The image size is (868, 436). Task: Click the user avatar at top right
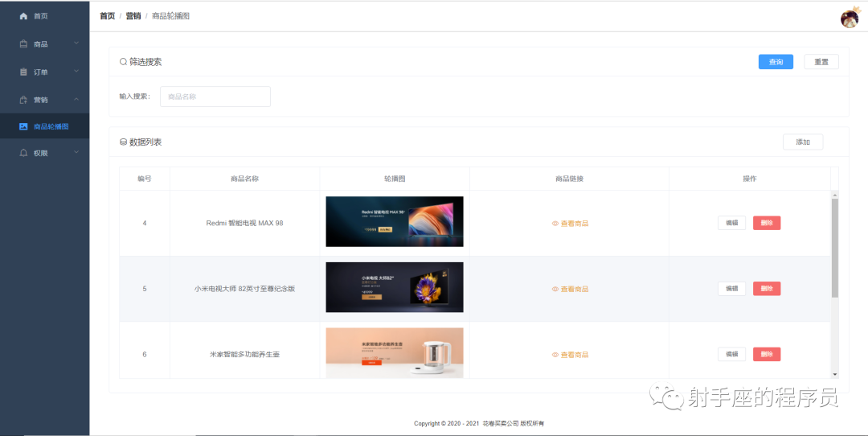pos(850,19)
